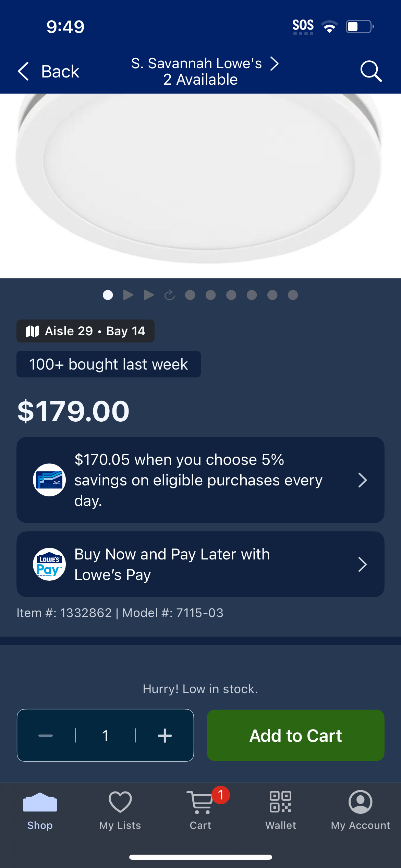Tap the Aisle 29 Bay 14 location badge
Viewport: 401px width, 868px height.
[85, 331]
